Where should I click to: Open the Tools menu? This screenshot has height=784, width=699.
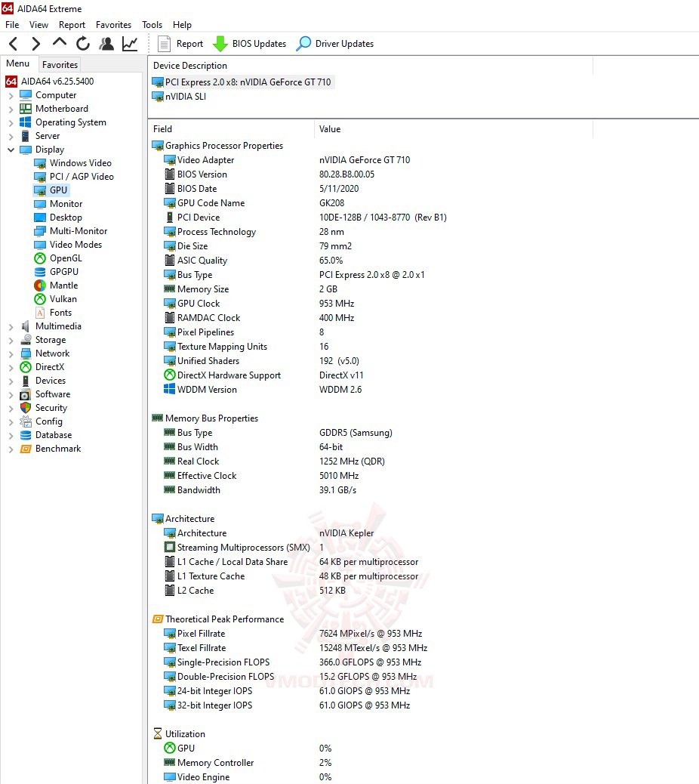[152, 24]
